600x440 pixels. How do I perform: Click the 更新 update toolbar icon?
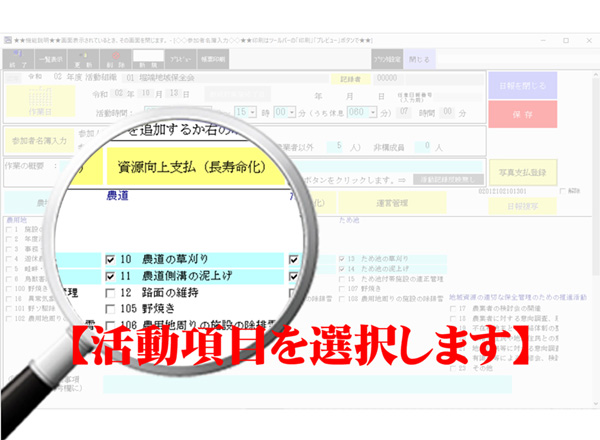tap(85, 58)
